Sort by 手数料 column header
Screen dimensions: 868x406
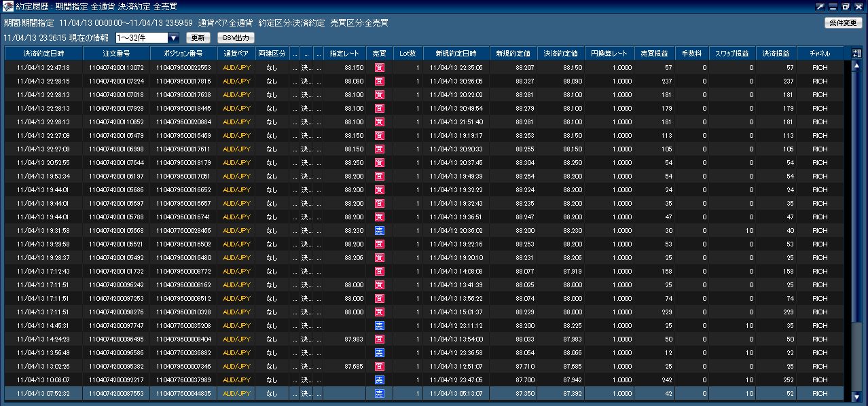(692, 53)
